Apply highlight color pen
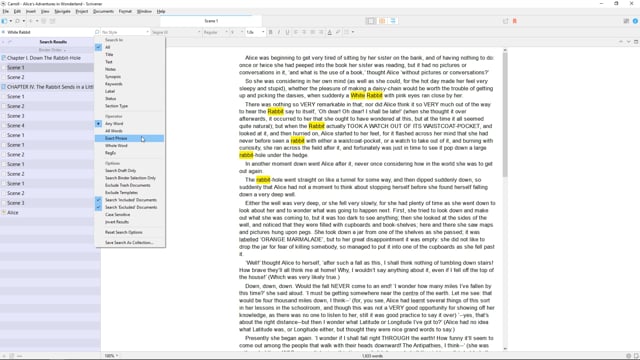The image size is (640, 360). (338, 32)
